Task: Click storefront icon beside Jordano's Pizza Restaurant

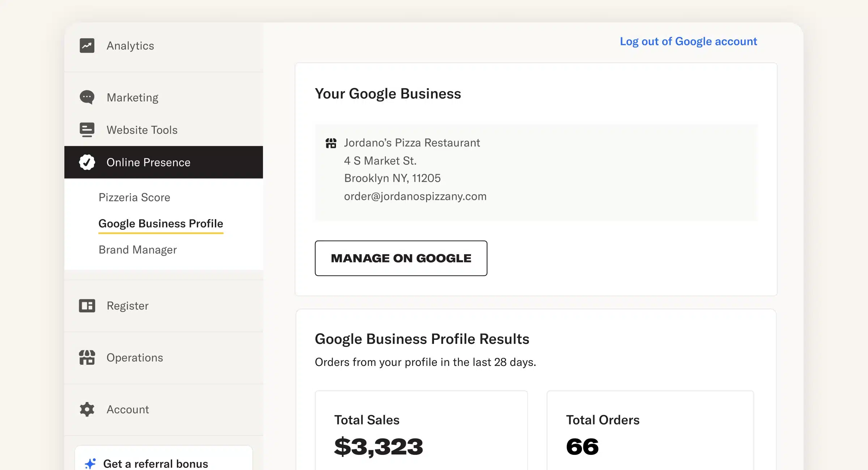Action: tap(331, 143)
